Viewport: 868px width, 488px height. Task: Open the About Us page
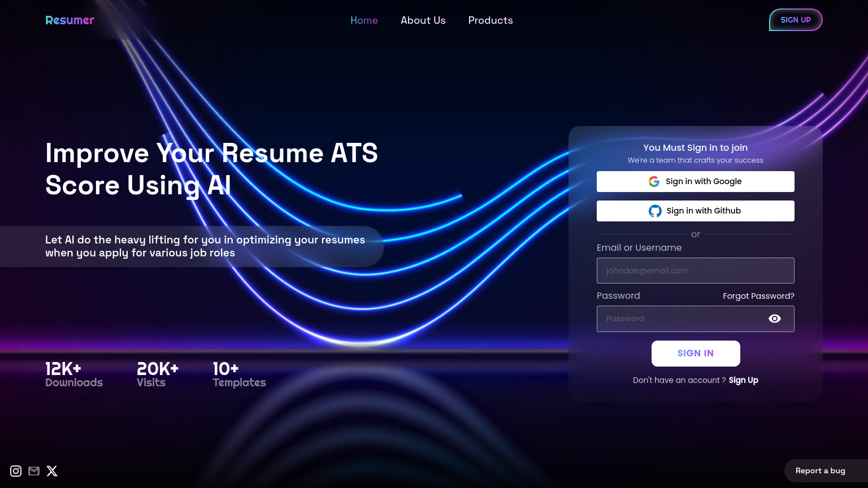[423, 20]
